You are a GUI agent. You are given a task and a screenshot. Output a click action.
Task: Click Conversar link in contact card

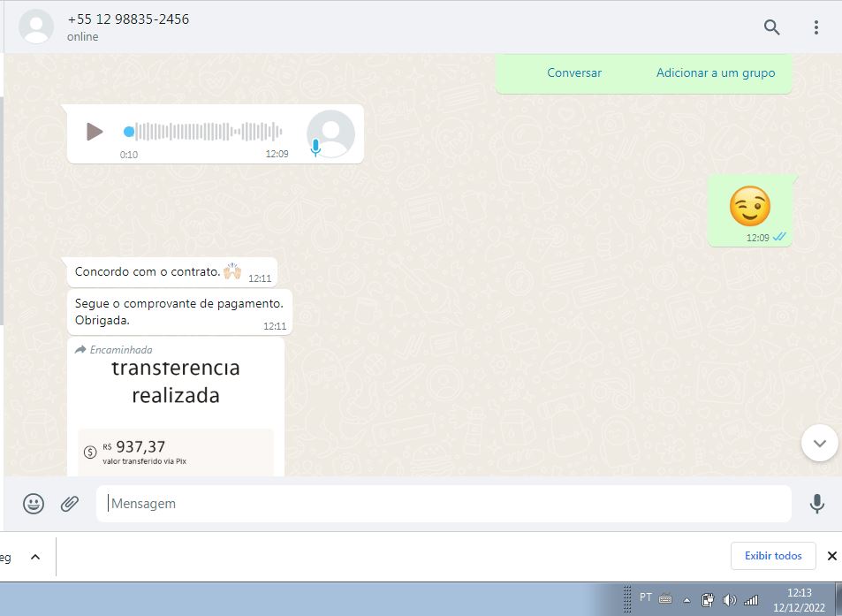[x=574, y=73]
